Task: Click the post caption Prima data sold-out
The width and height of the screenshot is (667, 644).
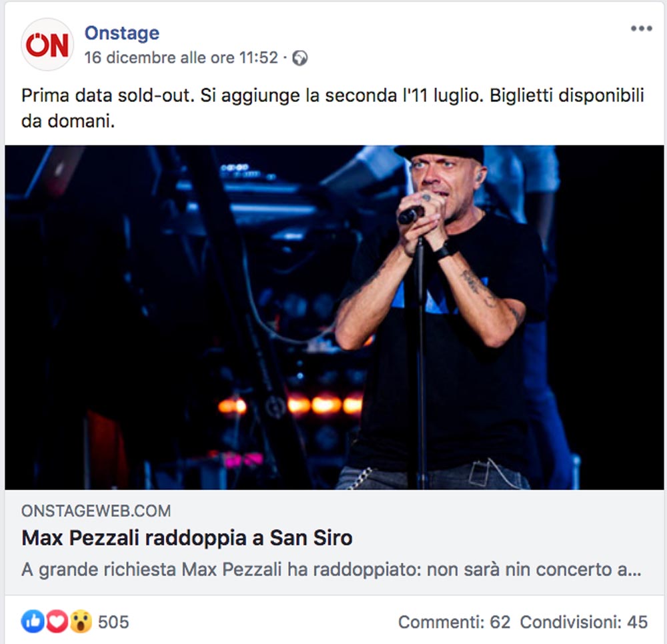Action: pyautogui.click(x=333, y=108)
